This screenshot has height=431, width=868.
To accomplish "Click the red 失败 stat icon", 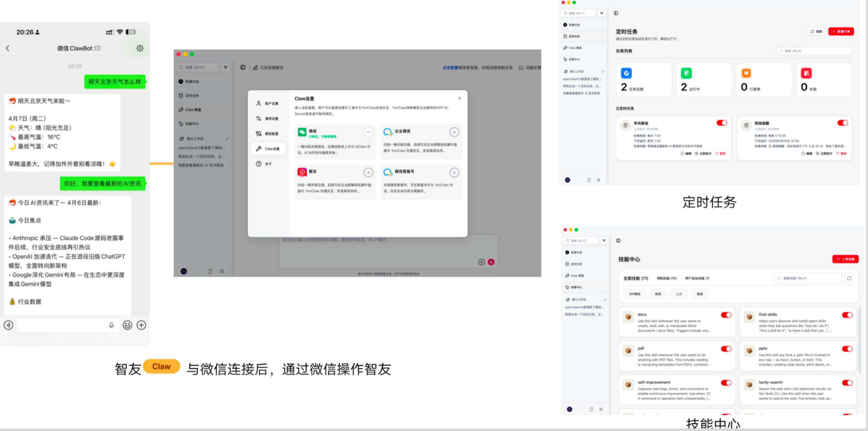I will (x=806, y=73).
